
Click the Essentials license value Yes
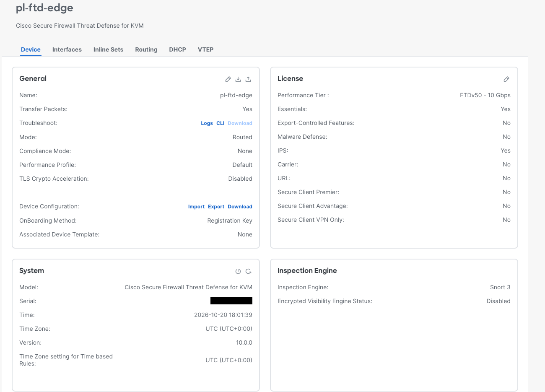pyautogui.click(x=506, y=109)
